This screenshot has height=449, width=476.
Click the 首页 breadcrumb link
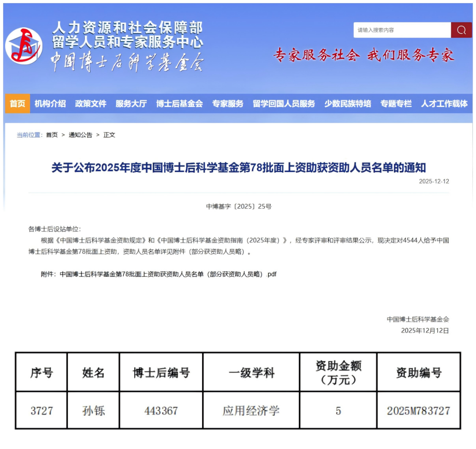pyautogui.click(x=52, y=135)
